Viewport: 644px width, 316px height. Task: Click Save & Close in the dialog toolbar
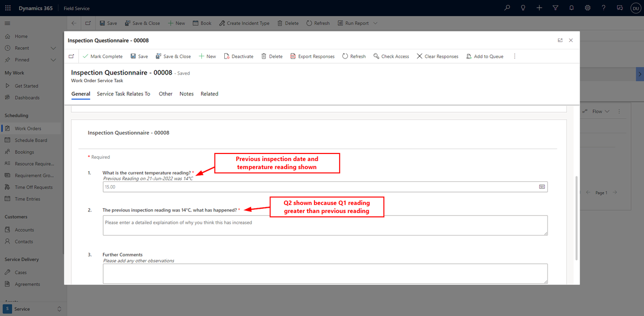(x=173, y=56)
